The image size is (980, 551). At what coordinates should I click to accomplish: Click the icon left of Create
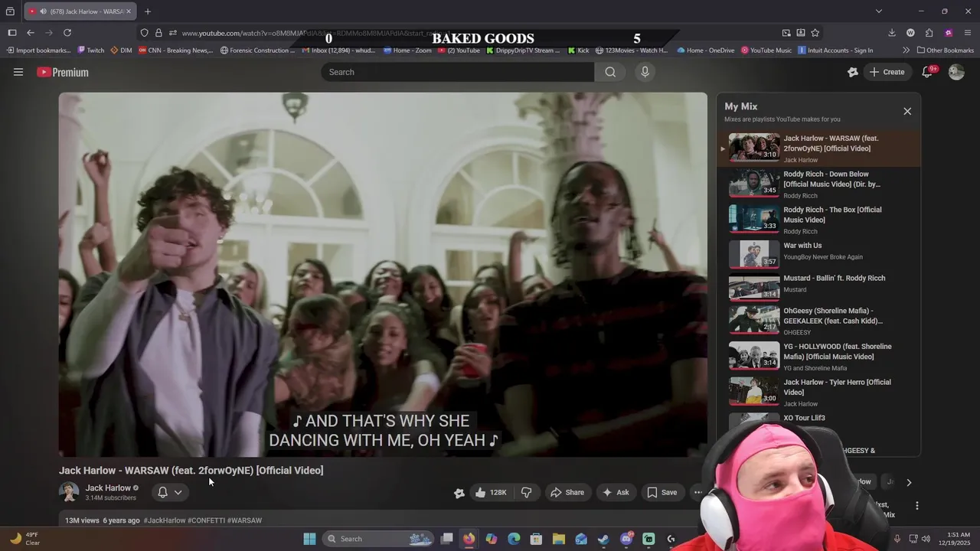coord(853,72)
